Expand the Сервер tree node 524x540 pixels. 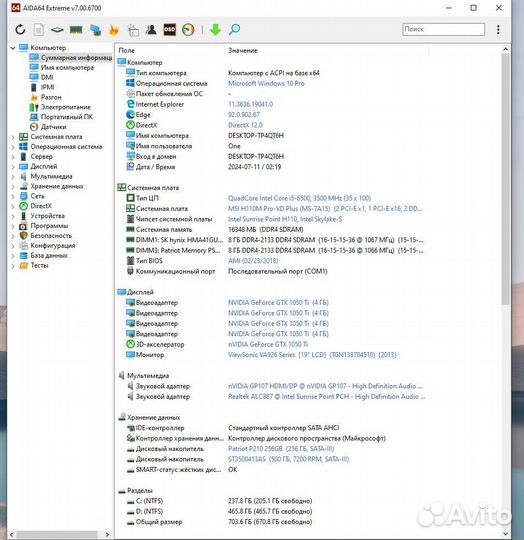coord(13,157)
